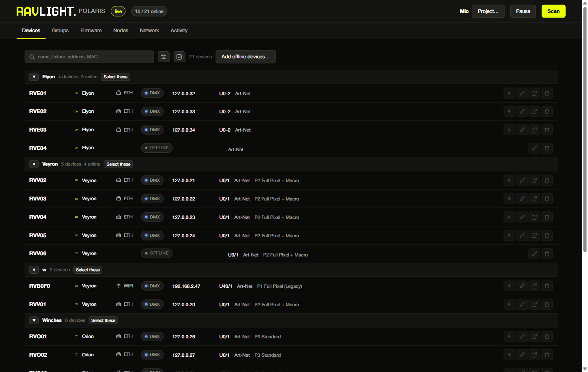Click Select these for Elyon group
Screen dimensions: 588x372
pos(116,77)
